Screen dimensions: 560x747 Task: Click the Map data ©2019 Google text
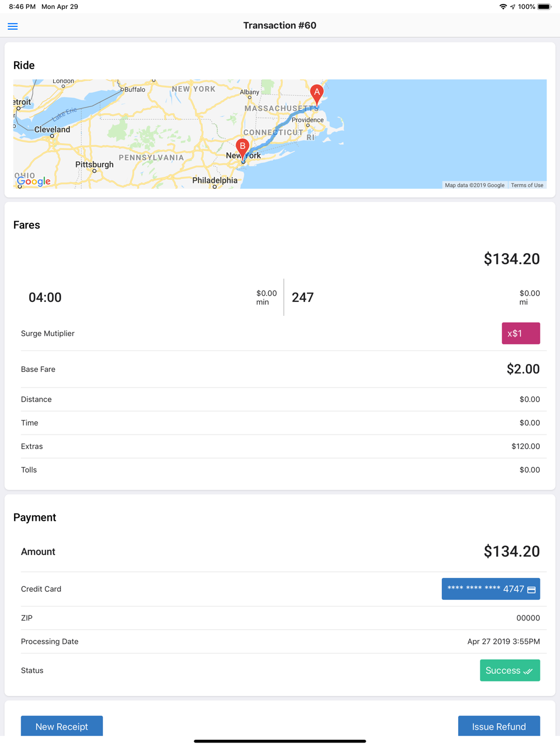click(x=474, y=185)
